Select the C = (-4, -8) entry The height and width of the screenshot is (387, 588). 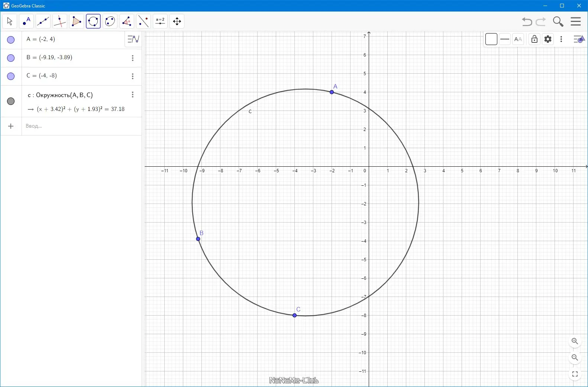[x=42, y=76]
